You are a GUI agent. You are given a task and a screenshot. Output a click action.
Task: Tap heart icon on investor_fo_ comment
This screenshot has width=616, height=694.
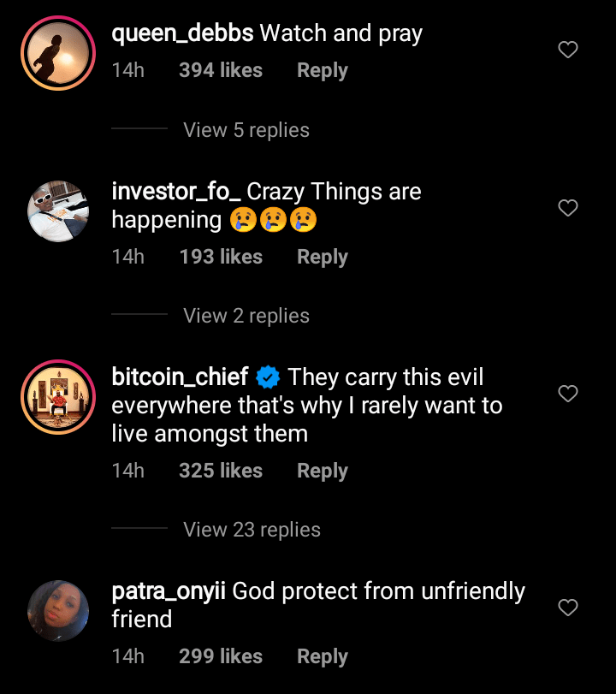pyautogui.click(x=568, y=208)
